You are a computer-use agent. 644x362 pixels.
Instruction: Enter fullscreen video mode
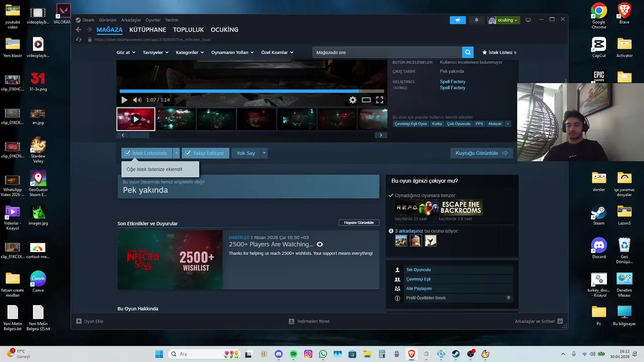point(380,100)
